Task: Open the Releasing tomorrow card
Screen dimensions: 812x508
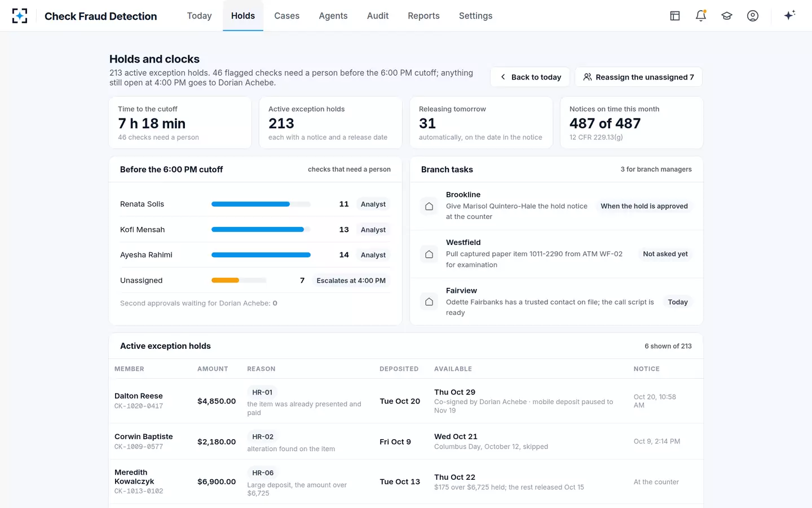Action: [x=481, y=122]
